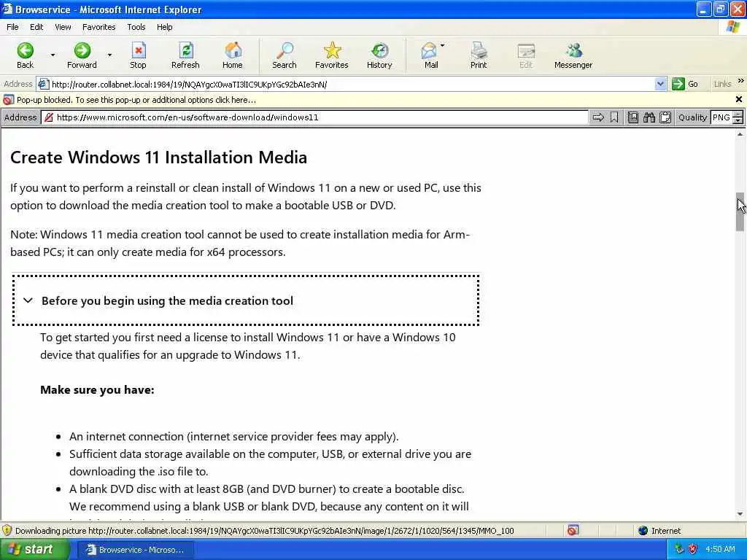Go back using the Back button

[x=25, y=55]
